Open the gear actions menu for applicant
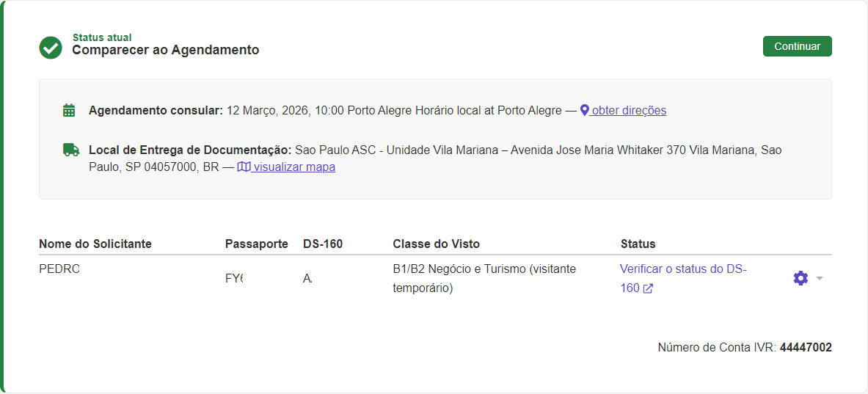 (x=800, y=278)
